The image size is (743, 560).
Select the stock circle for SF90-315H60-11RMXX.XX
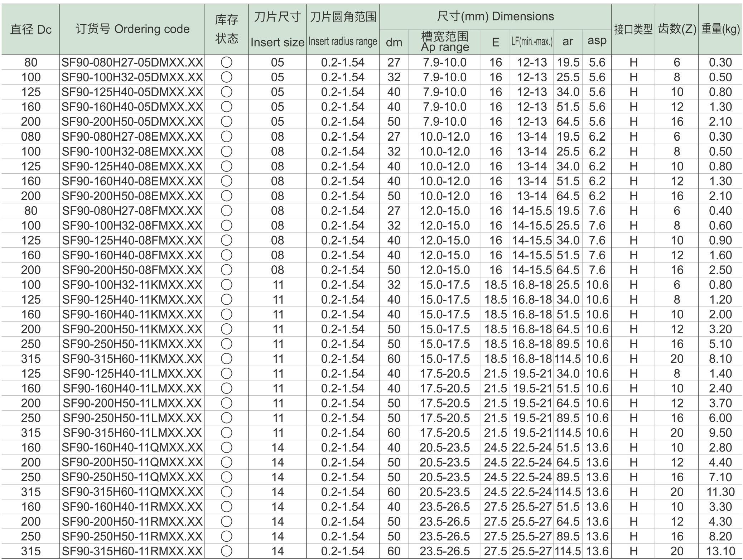pyautogui.click(x=226, y=551)
